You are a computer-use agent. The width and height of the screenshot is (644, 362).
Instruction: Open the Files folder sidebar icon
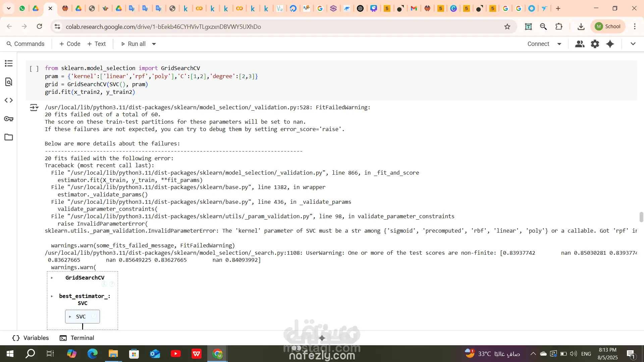[x=9, y=137]
